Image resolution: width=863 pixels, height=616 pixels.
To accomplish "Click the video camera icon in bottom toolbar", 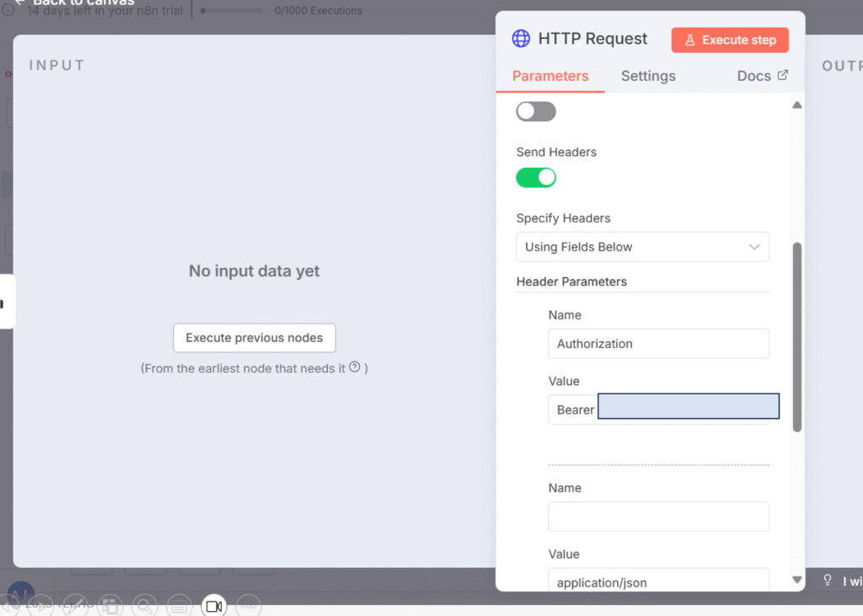I will [214, 606].
